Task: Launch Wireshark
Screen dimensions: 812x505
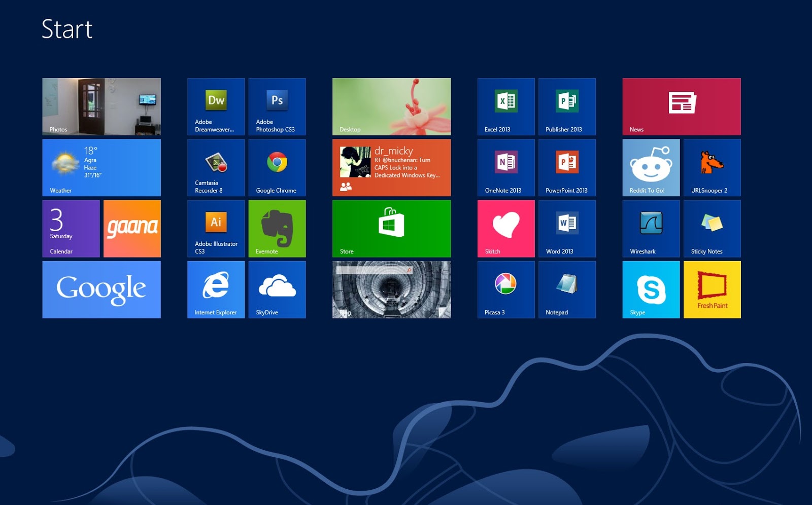Action: click(651, 229)
